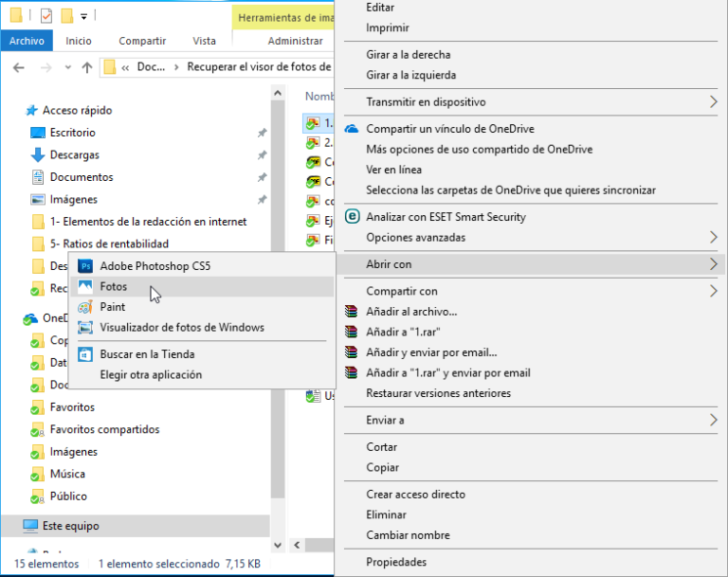Click the ESET Smart Security icon
728x577 pixels.
(x=353, y=216)
